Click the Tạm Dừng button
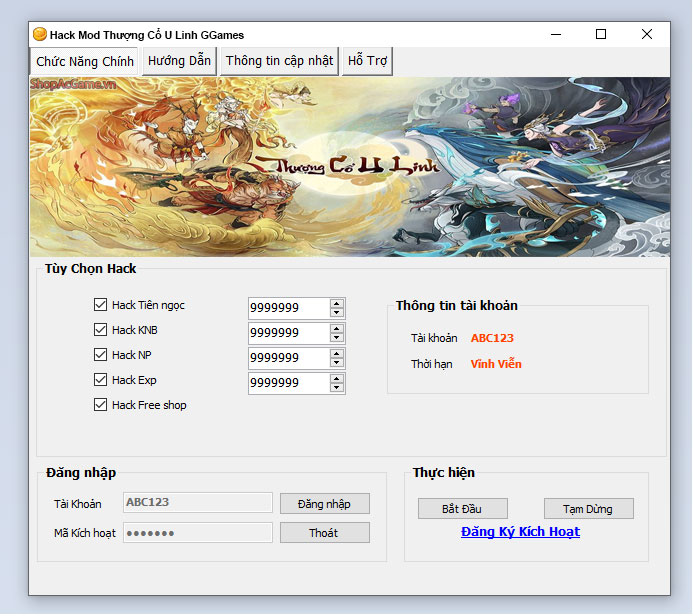Image resolution: width=693 pixels, height=616 pixels. coord(589,509)
